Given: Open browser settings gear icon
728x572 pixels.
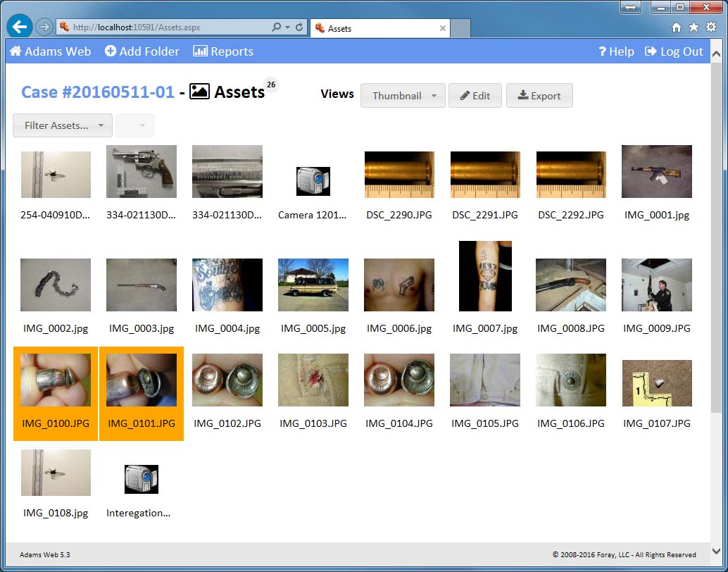Looking at the screenshot, I should pos(710,27).
